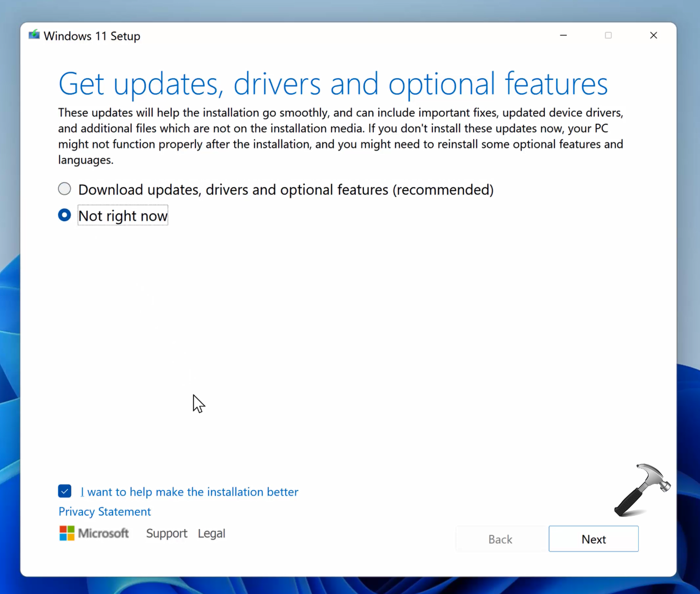The width and height of the screenshot is (700, 594).
Task: Click the Next button
Action: click(x=594, y=539)
